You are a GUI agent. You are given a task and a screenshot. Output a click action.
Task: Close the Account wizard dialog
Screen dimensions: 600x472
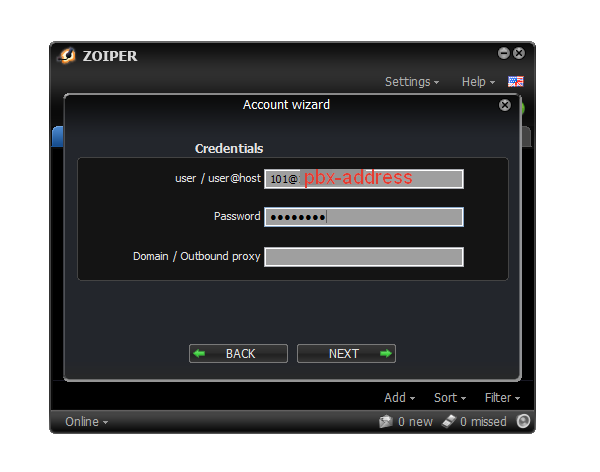pyautogui.click(x=505, y=105)
